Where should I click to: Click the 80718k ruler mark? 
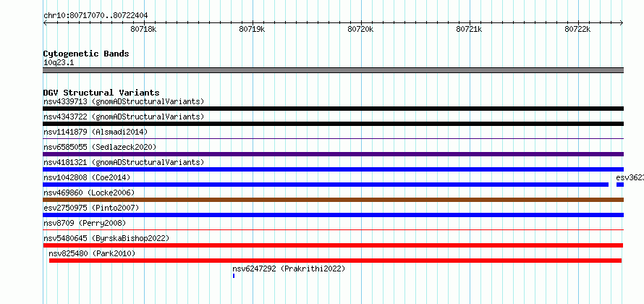pos(143,29)
